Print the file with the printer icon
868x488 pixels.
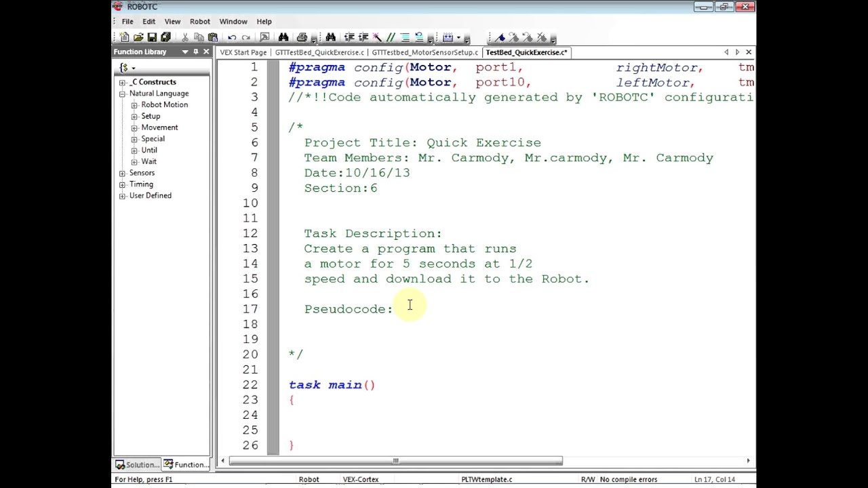[x=302, y=37]
